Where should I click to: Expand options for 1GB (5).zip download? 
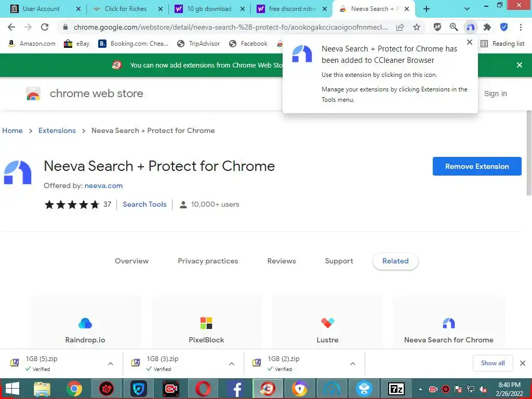click(111, 363)
